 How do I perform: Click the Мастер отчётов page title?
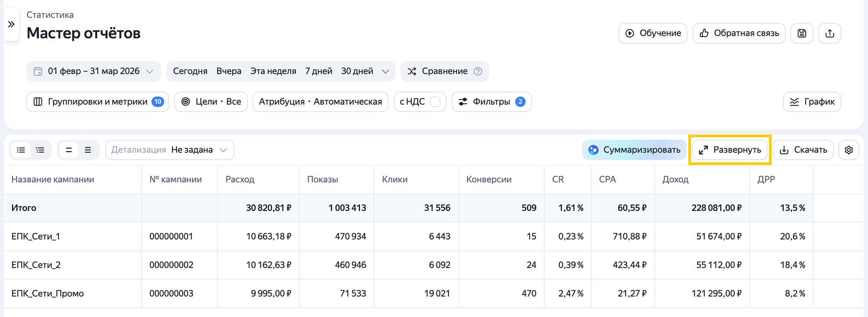84,33
